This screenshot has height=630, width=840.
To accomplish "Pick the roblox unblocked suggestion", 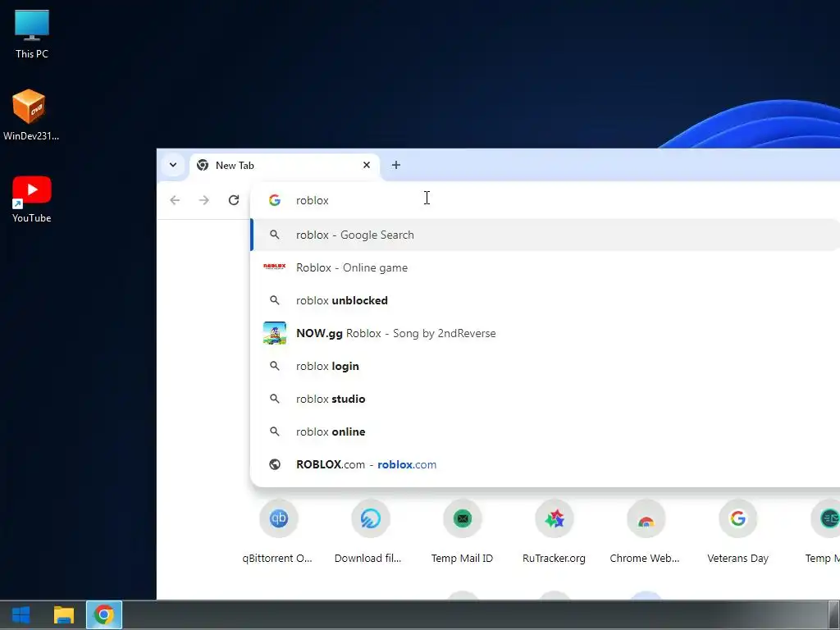I will coord(546,300).
